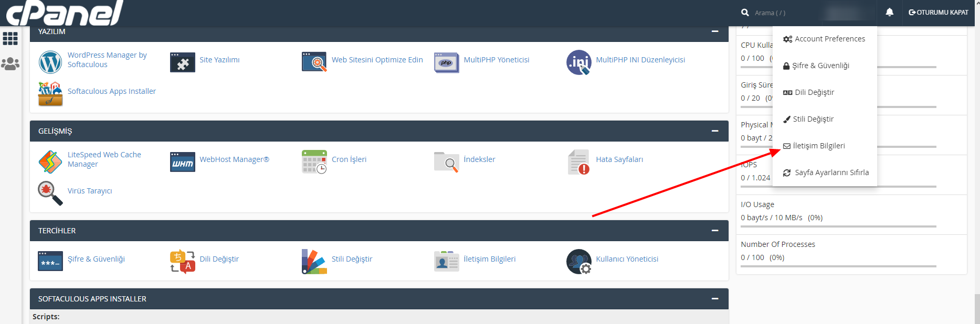Click the I/O Usage label
The image size is (980, 324).
(x=757, y=204)
